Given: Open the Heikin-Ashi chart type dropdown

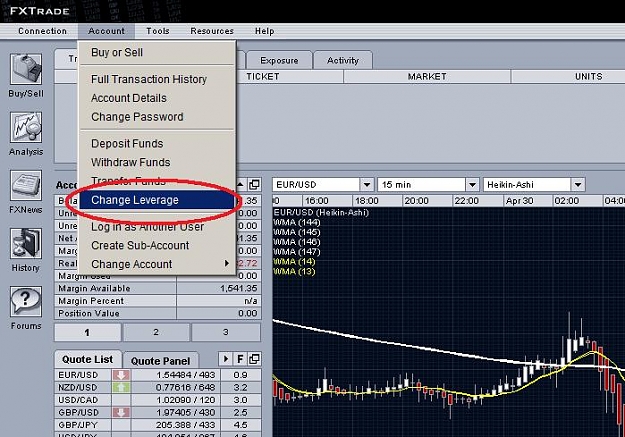Looking at the screenshot, I should click(x=578, y=185).
